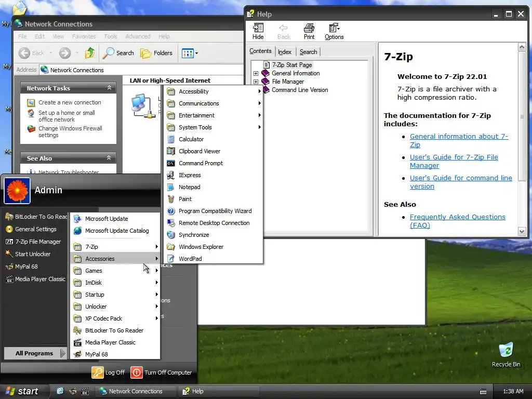Click Create a new connection

pyautogui.click(x=70, y=102)
